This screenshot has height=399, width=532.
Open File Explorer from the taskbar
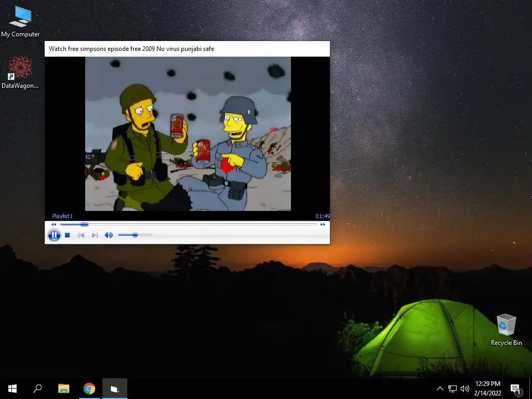click(63, 389)
